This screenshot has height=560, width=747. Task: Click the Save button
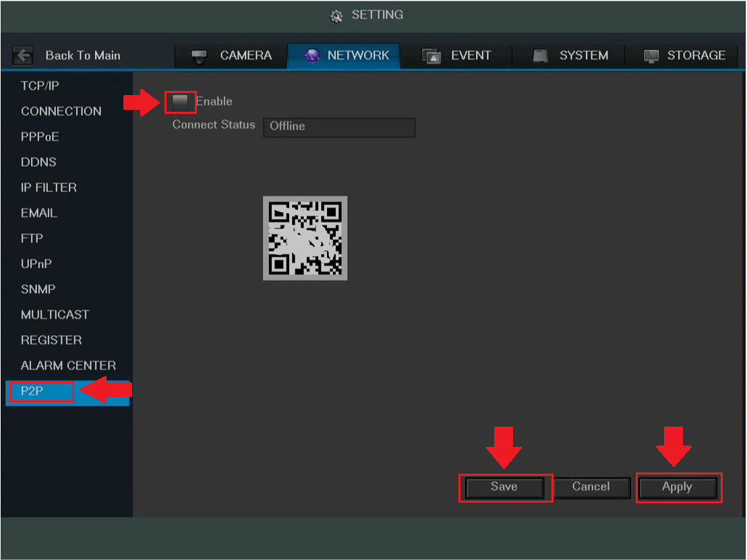[505, 487]
